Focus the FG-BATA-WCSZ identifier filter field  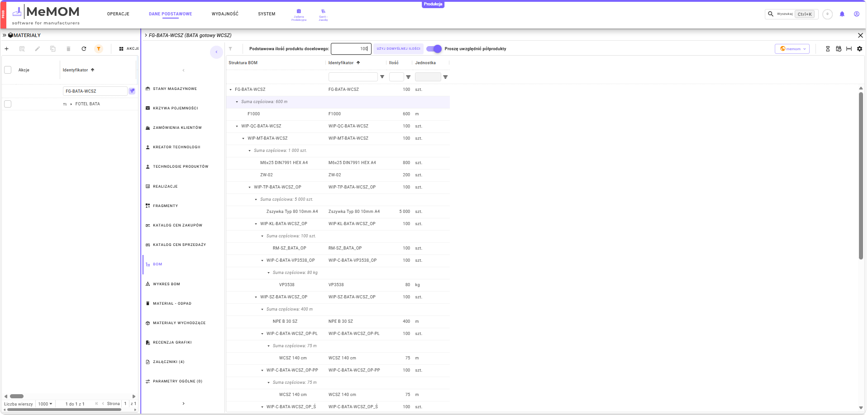95,91
